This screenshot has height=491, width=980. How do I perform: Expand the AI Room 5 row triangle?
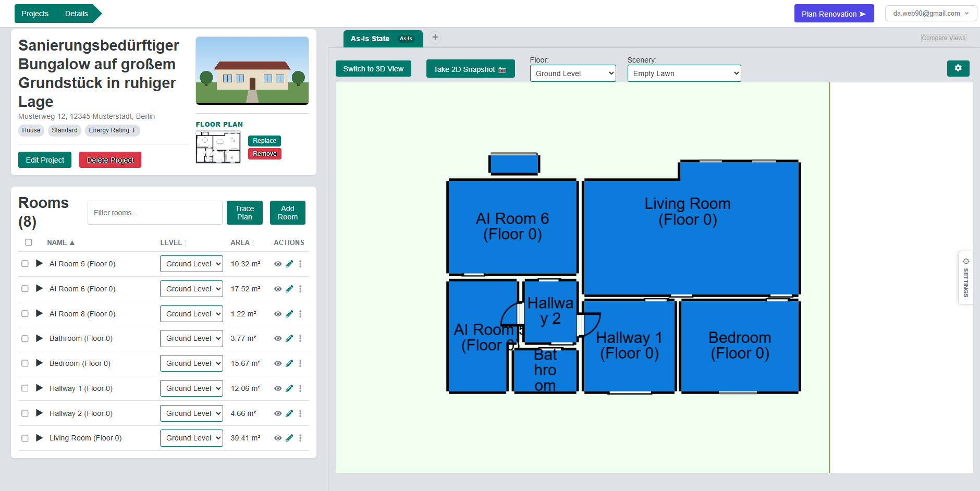point(39,263)
